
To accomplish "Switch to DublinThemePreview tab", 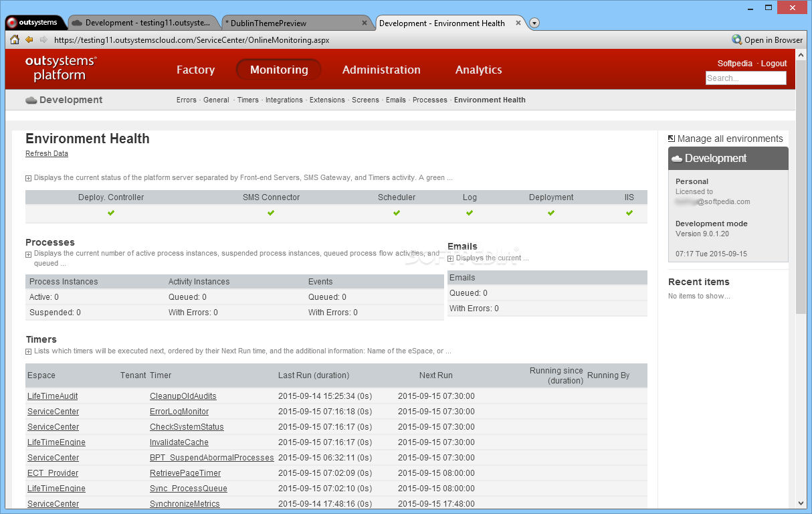I will click(x=298, y=23).
